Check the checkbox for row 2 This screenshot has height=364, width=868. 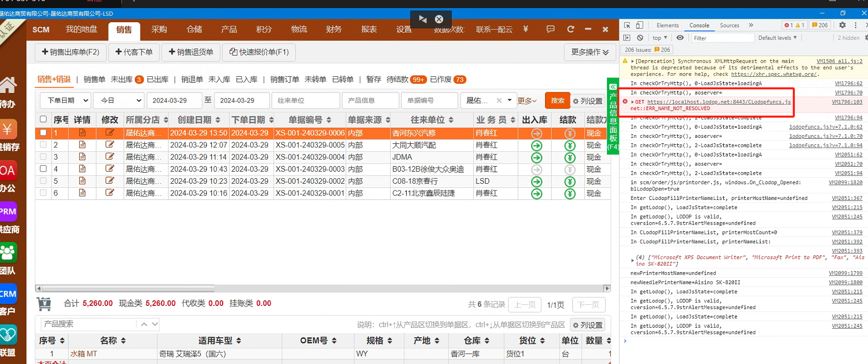(43, 144)
